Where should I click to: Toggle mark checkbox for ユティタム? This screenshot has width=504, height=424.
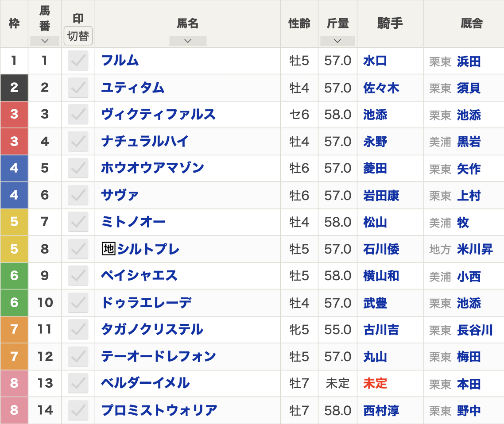(78, 88)
